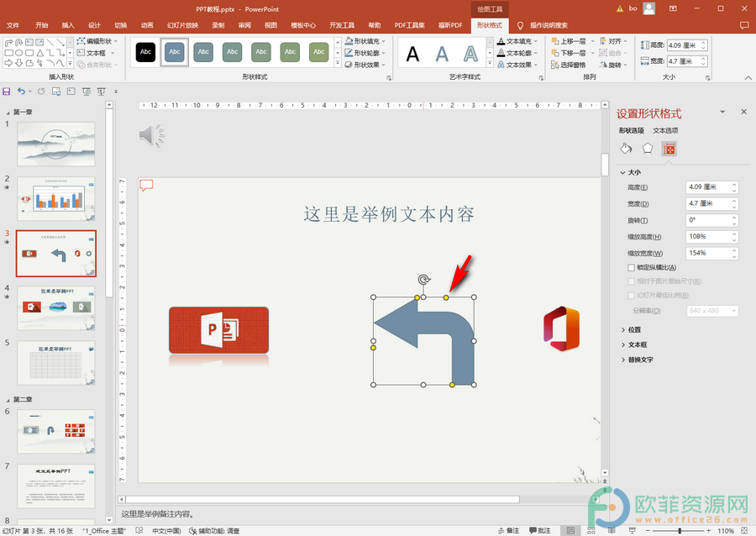756x536 pixels.
Task: Apply the black Abc shape style
Action: [145, 53]
